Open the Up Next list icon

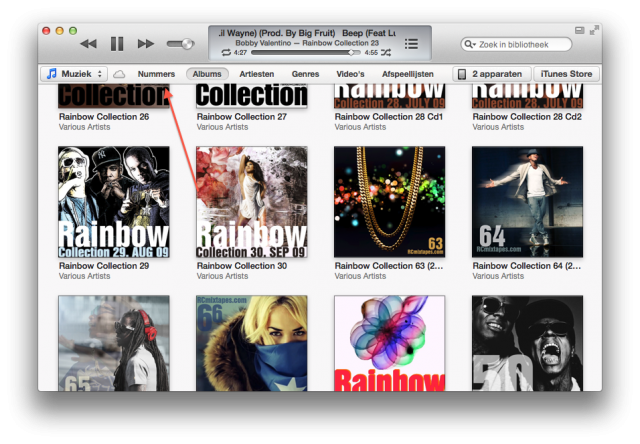click(411, 44)
